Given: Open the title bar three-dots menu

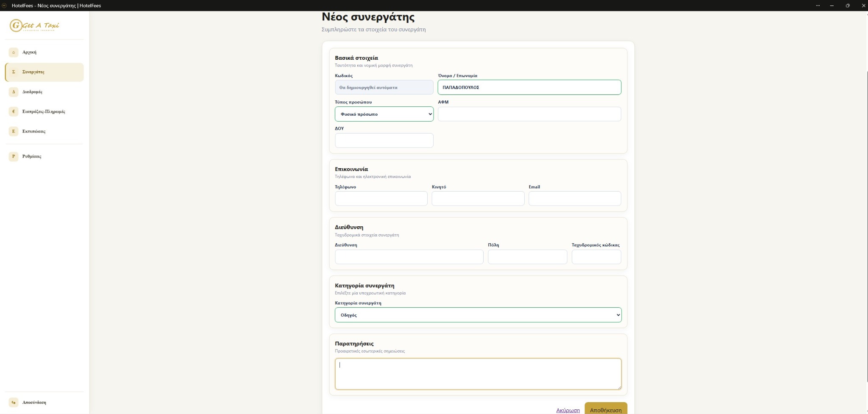Looking at the screenshot, I should pyautogui.click(x=818, y=6).
